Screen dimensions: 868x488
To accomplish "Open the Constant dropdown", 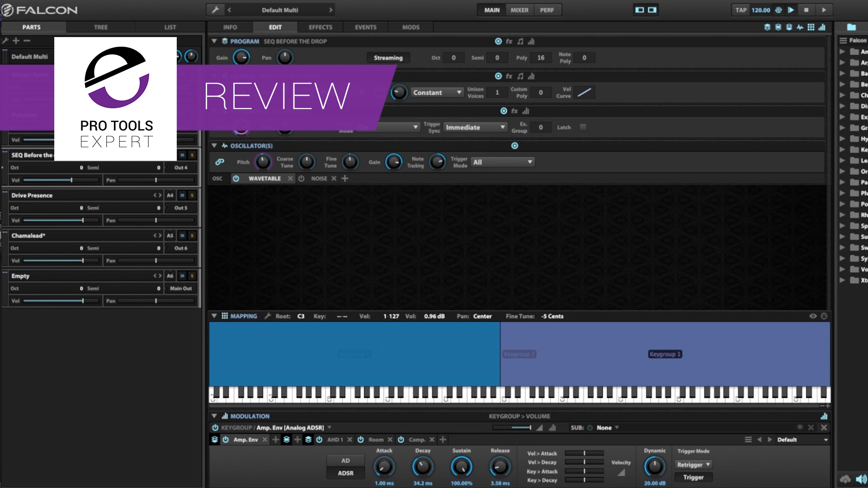I will (x=437, y=92).
